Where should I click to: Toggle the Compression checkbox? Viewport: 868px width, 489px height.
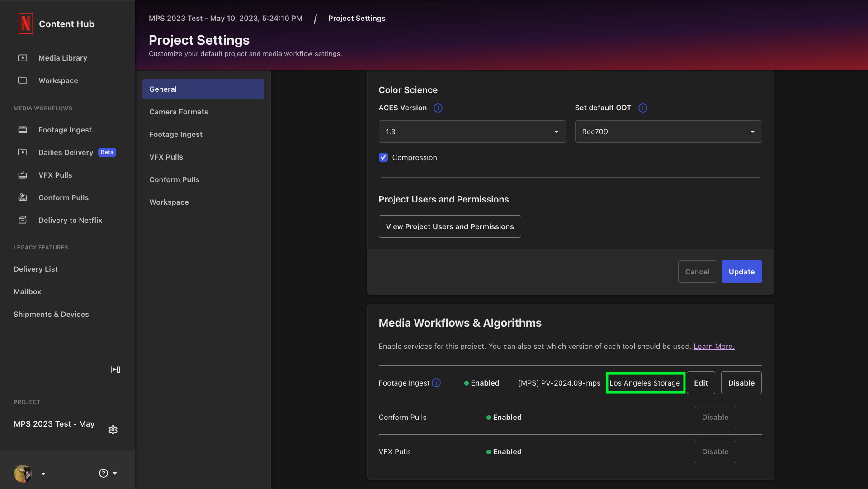coord(383,157)
